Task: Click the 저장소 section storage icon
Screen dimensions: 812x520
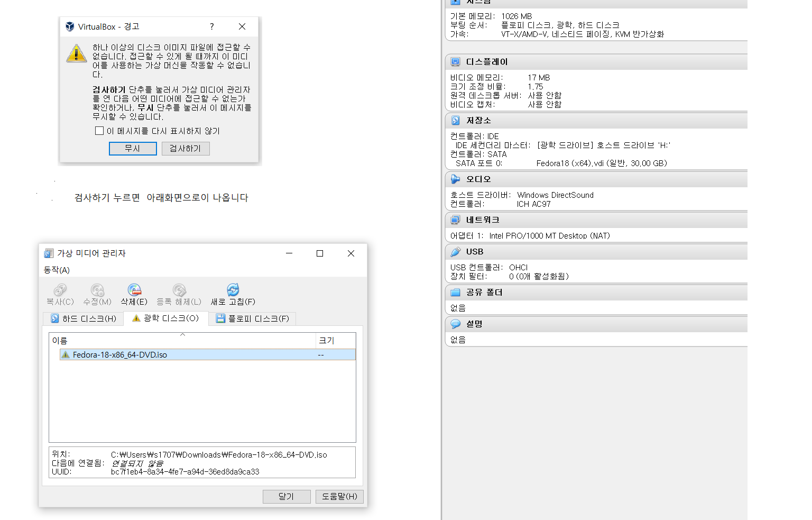Action: pyautogui.click(x=455, y=121)
